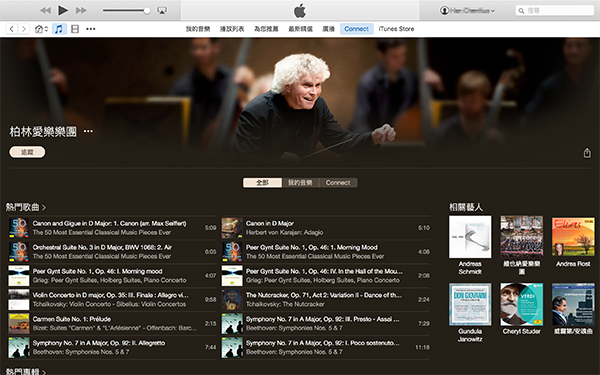Open the ellipsis menu beside 柏林愛樂樂團
The image size is (600, 375).
[88, 131]
